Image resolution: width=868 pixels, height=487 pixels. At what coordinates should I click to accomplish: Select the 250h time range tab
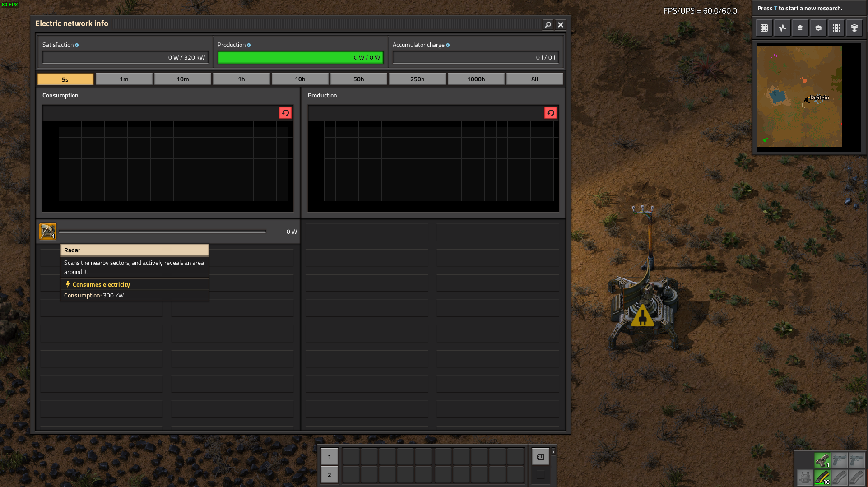[x=418, y=79]
